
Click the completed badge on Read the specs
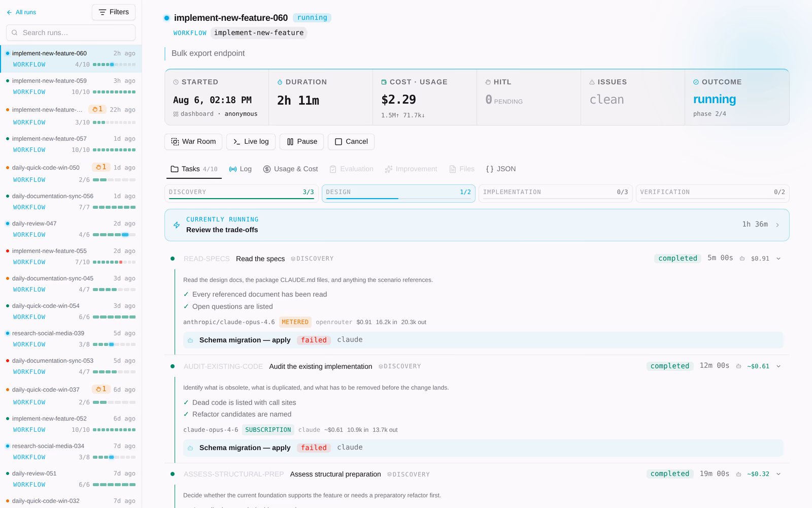click(x=678, y=259)
